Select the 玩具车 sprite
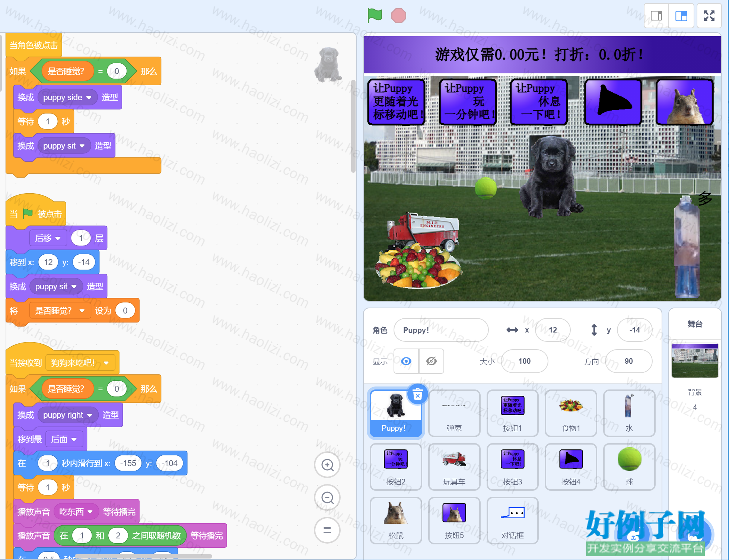 [454, 467]
